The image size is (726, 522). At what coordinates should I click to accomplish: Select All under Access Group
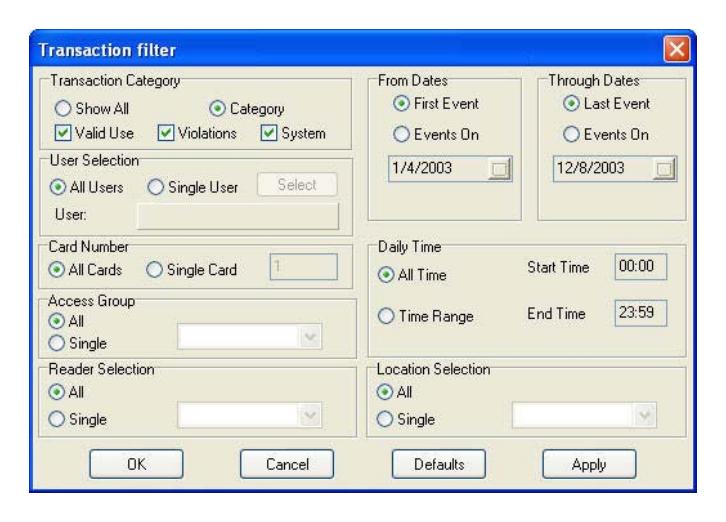(56, 321)
